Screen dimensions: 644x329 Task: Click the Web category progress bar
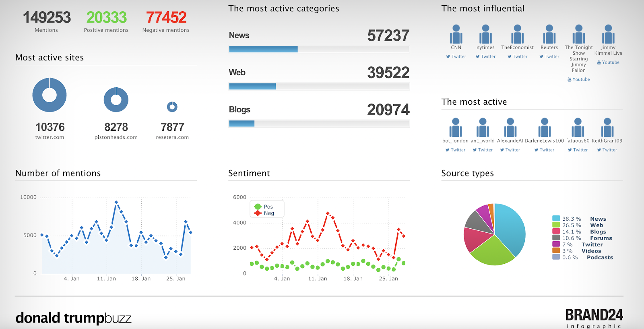pyautogui.click(x=319, y=86)
